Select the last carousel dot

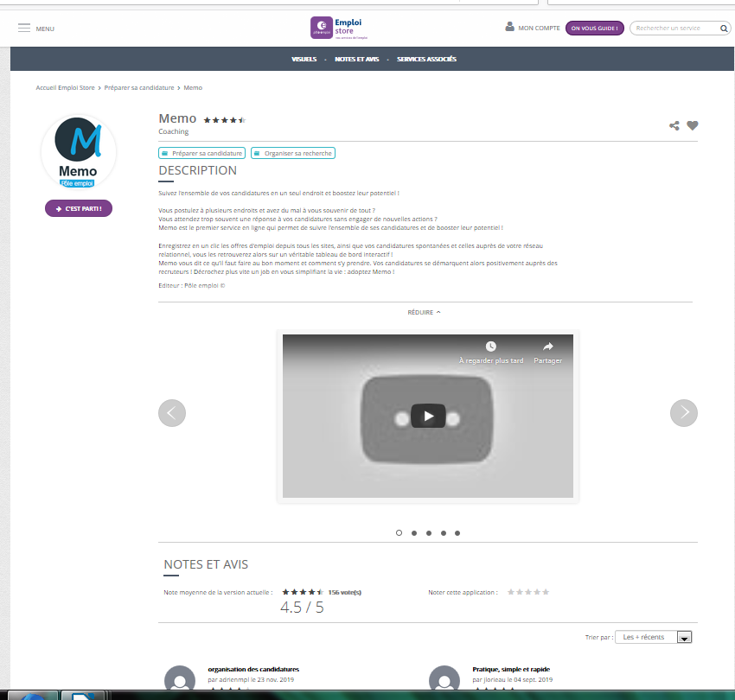(457, 533)
